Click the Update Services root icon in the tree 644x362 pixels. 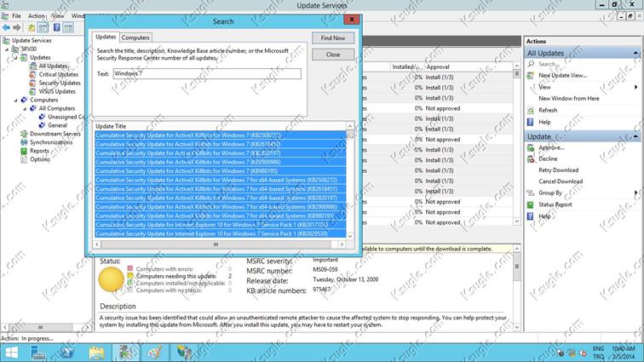[6, 40]
